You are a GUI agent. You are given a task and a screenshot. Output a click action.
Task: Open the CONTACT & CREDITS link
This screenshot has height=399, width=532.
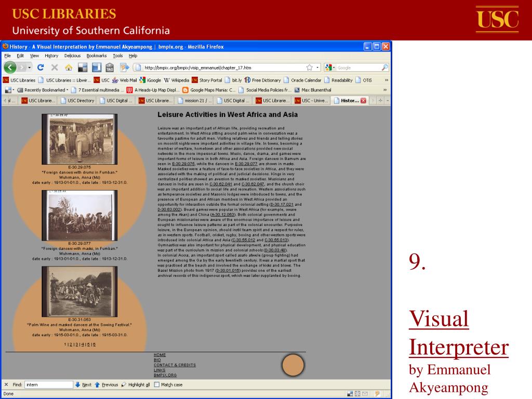click(x=175, y=365)
